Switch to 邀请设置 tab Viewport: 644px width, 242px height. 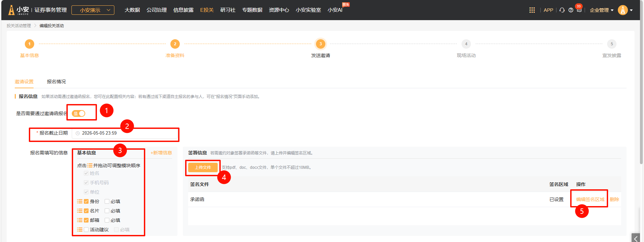point(24,82)
